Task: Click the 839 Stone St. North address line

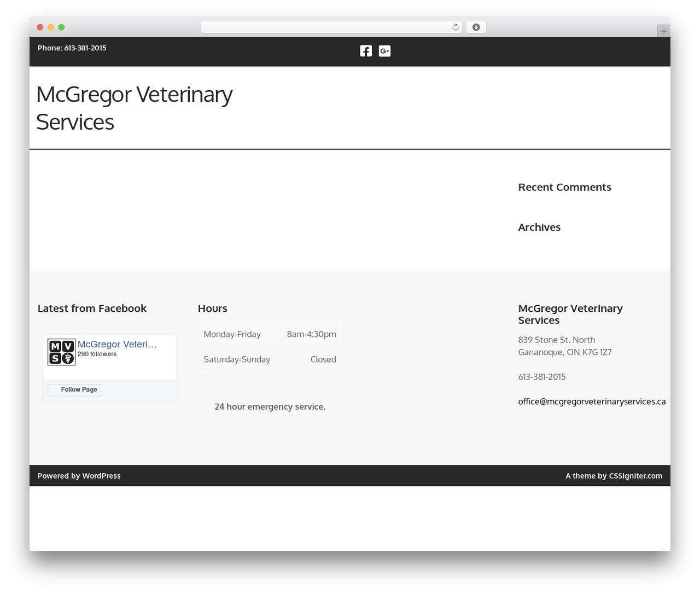Action: point(557,340)
